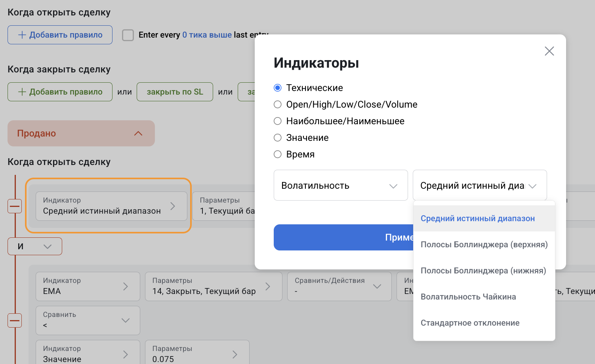Choose Полосы Боллинджера (верхняя) option
Viewport: 595px width, 364px height.
point(484,245)
